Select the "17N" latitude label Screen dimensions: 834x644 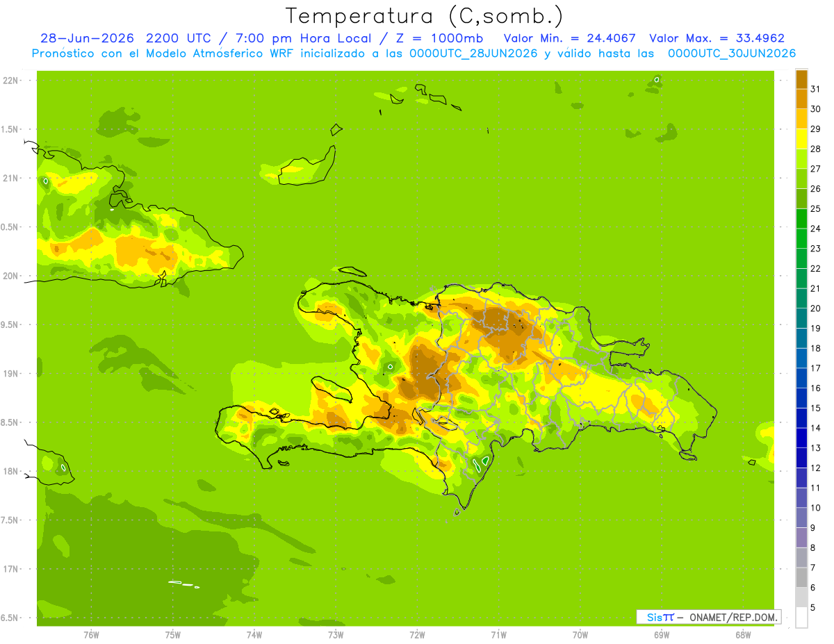10,569
